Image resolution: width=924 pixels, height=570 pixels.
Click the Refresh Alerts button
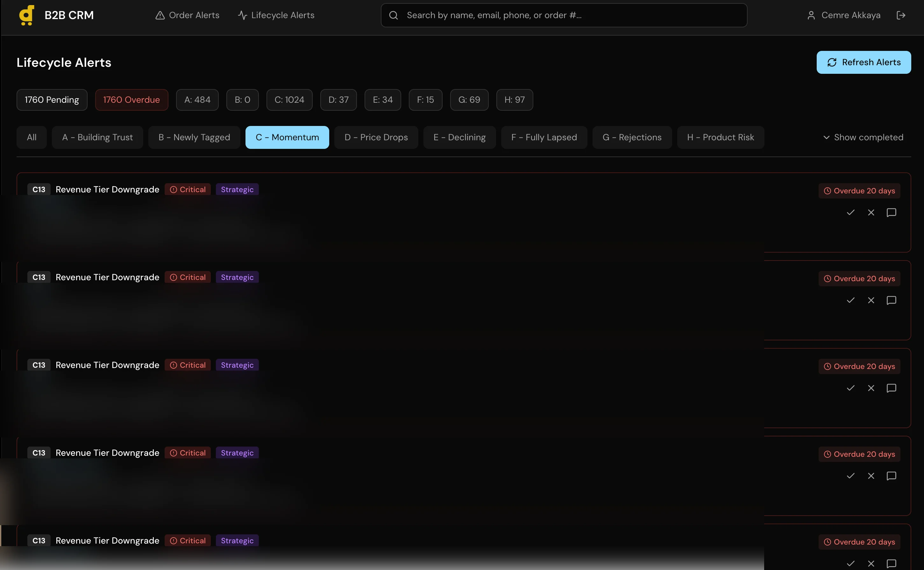(x=864, y=62)
